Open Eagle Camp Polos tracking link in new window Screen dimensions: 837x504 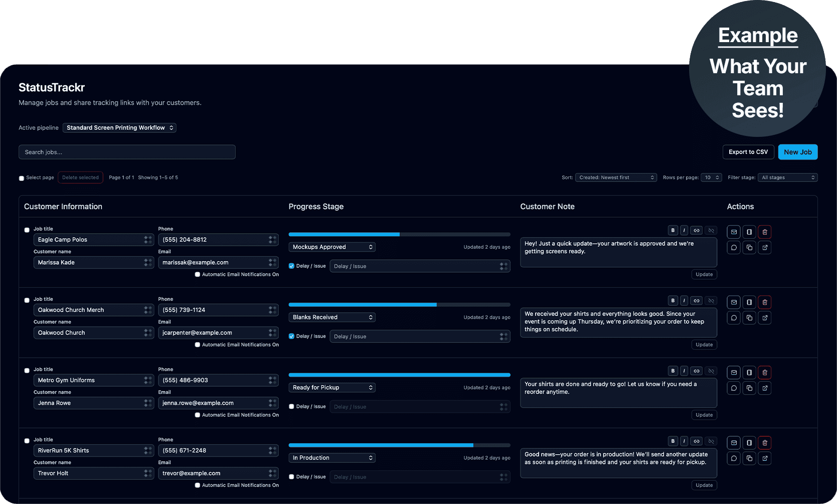point(764,248)
